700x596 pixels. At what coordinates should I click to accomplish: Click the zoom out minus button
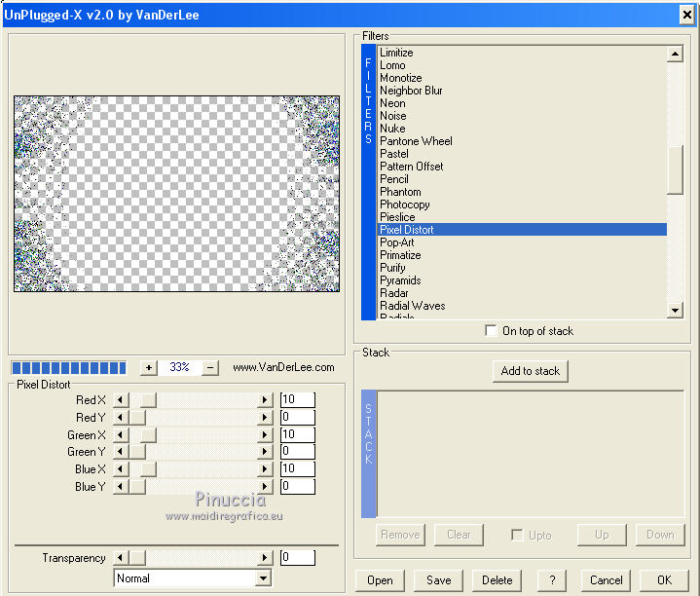coord(210,368)
